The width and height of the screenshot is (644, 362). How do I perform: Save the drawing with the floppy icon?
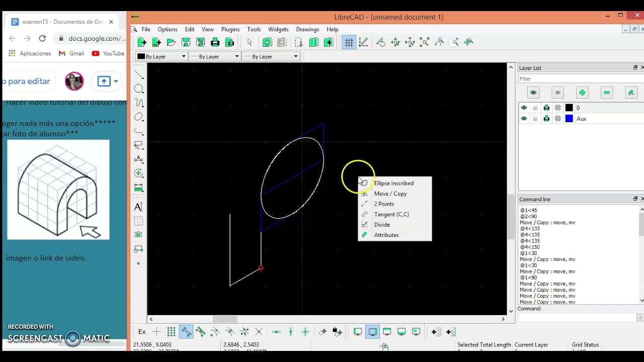click(x=186, y=43)
